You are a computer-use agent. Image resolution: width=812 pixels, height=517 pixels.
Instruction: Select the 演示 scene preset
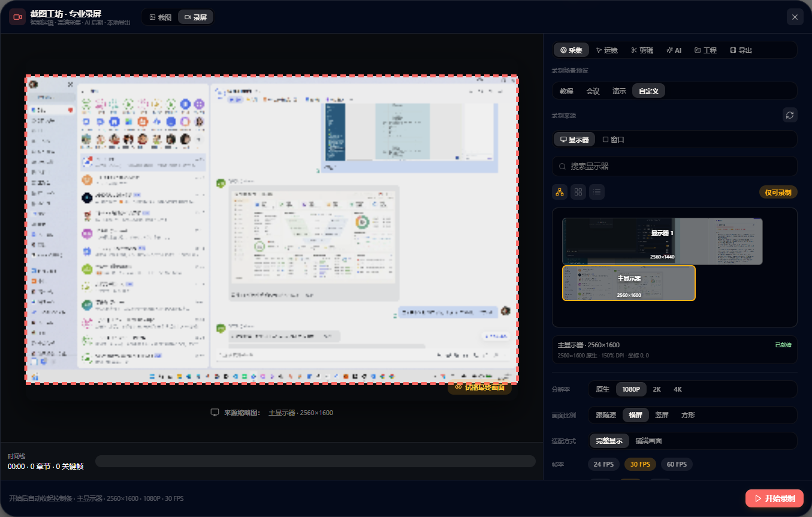tap(619, 91)
